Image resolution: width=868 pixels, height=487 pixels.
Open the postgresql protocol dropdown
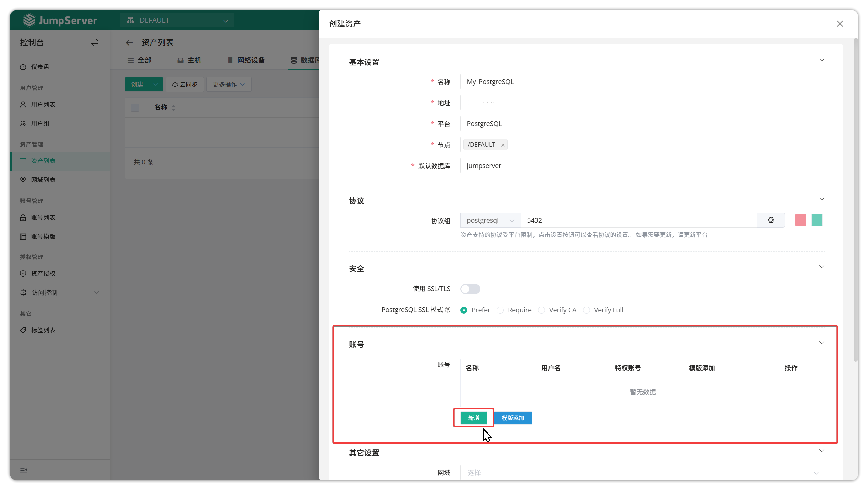coord(490,220)
